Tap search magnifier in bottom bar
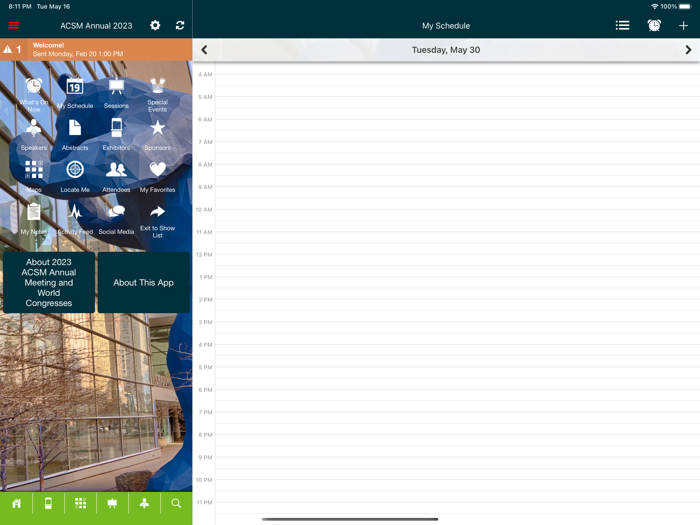The height and width of the screenshot is (525, 700). [x=176, y=504]
